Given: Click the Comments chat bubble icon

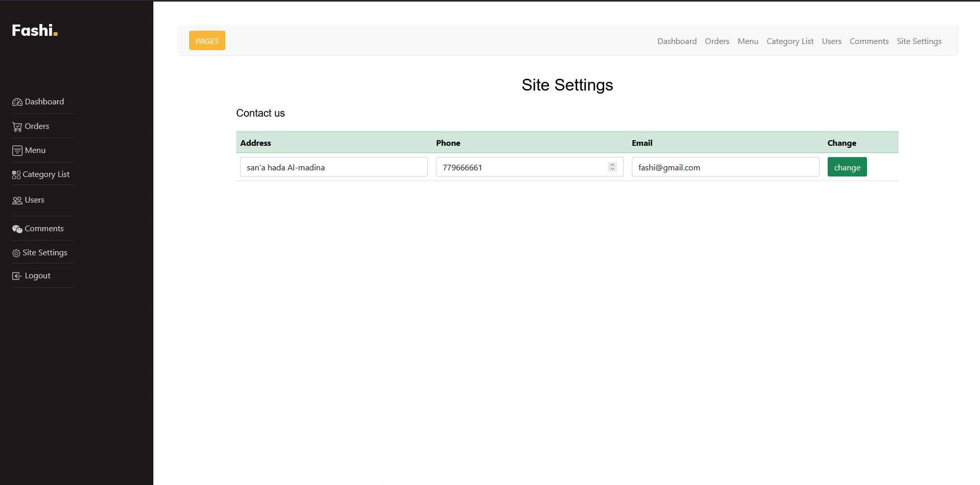Looking at the screenshot, I should coord(17,229).
